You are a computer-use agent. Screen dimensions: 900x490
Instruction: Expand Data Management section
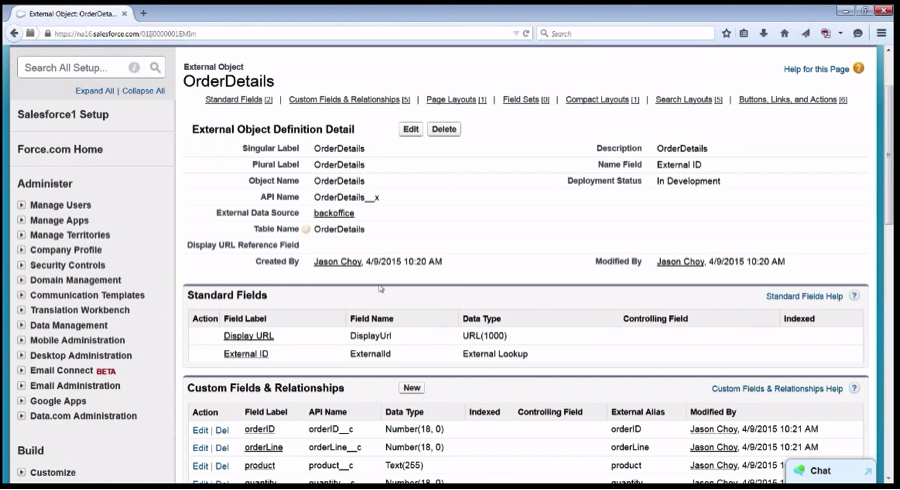21,325
